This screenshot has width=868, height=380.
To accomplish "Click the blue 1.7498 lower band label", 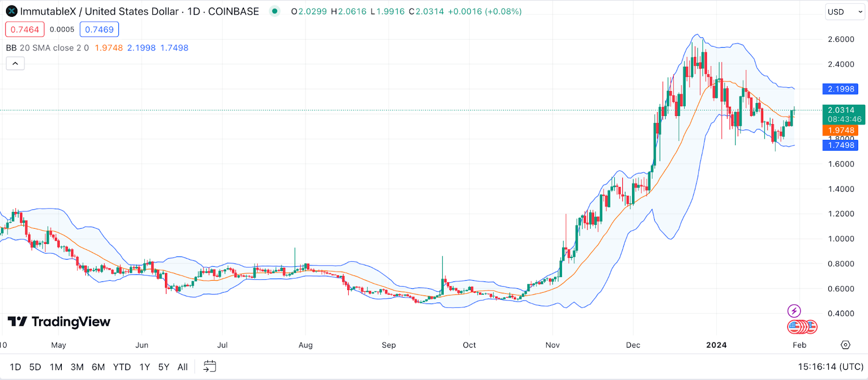I will [x=841, y=145].
